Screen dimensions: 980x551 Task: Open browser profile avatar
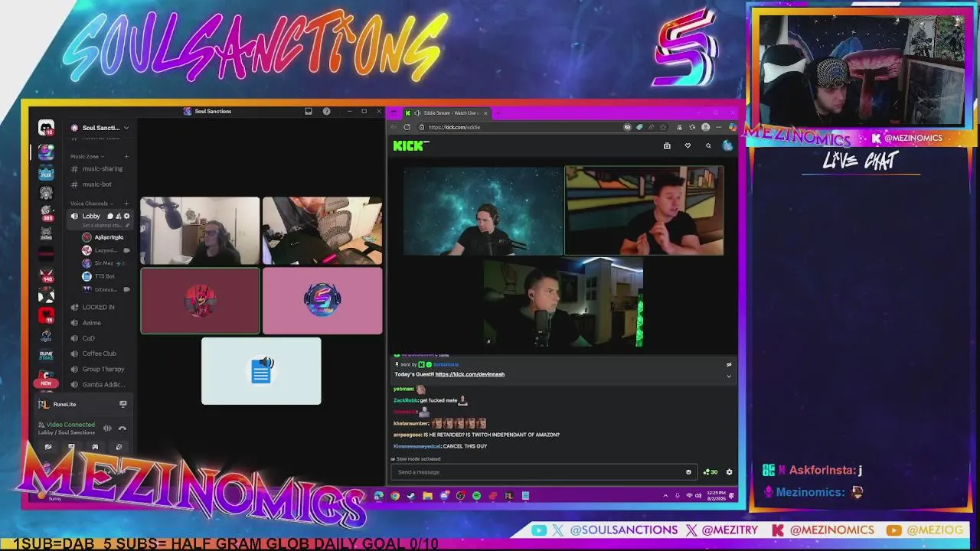tap(705, 127)
